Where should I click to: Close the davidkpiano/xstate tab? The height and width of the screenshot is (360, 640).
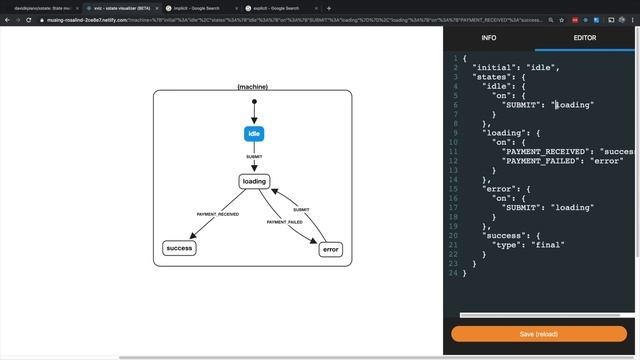pyautogui.click(x=77, y=8)
